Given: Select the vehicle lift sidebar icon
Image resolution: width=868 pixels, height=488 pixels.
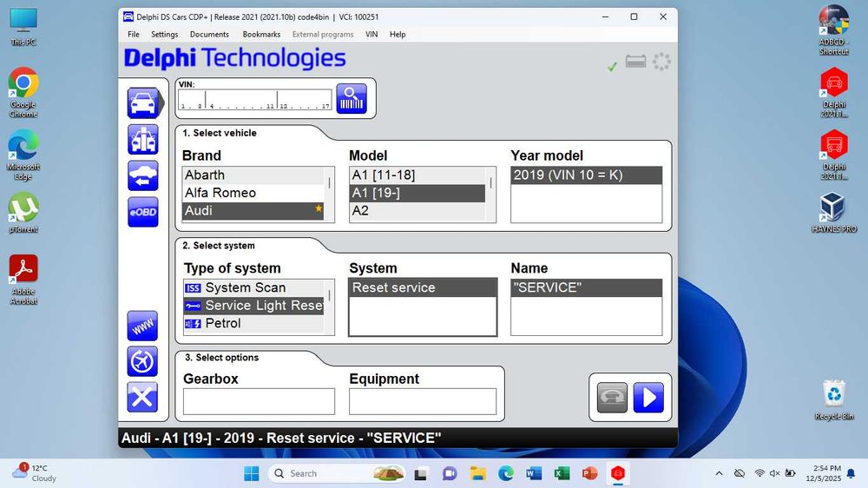Looking at the screenshot, I should (143, 139).
